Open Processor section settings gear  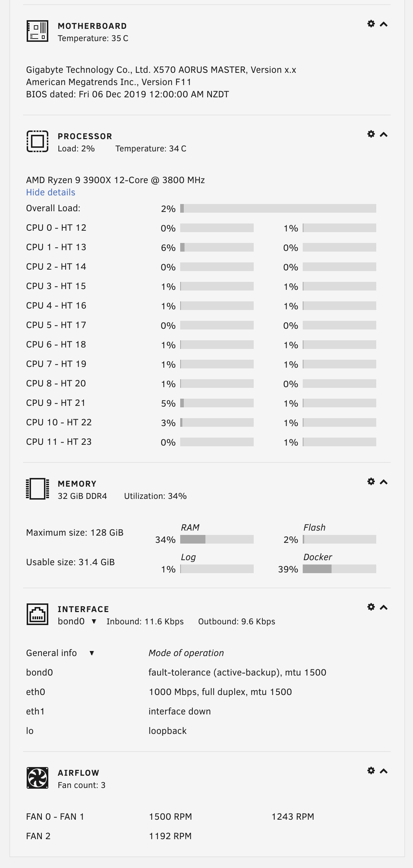click(371, 134)
